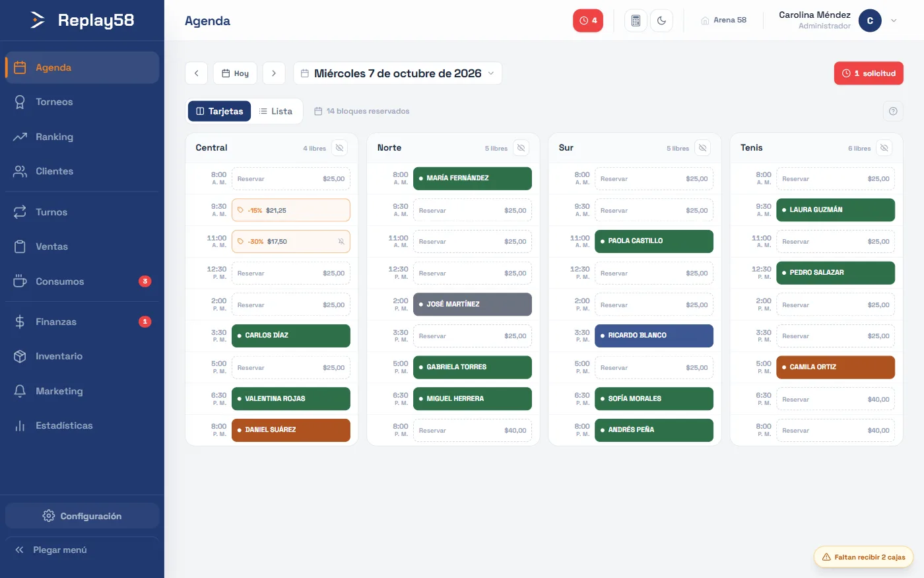924x578 pixels.
Task: Open Ricardo Blanco booking in Sur
Action: [654, 336]
